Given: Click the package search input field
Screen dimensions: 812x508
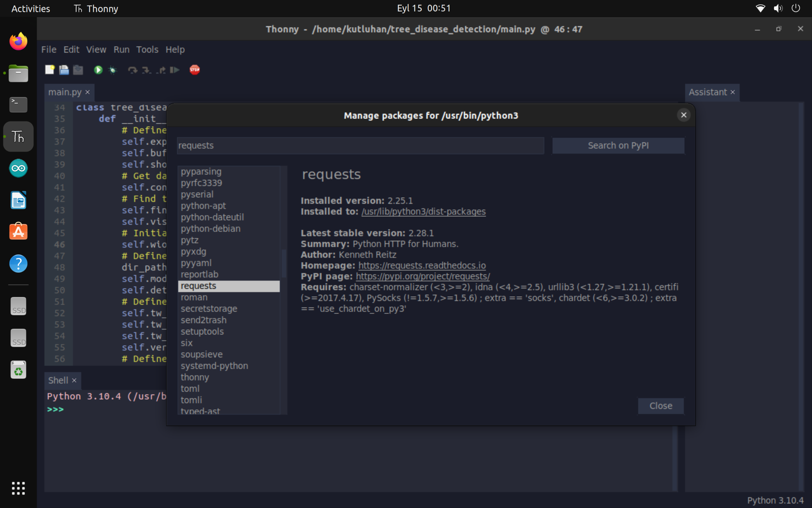Looking at the screenshot, I should click(360, 146).
